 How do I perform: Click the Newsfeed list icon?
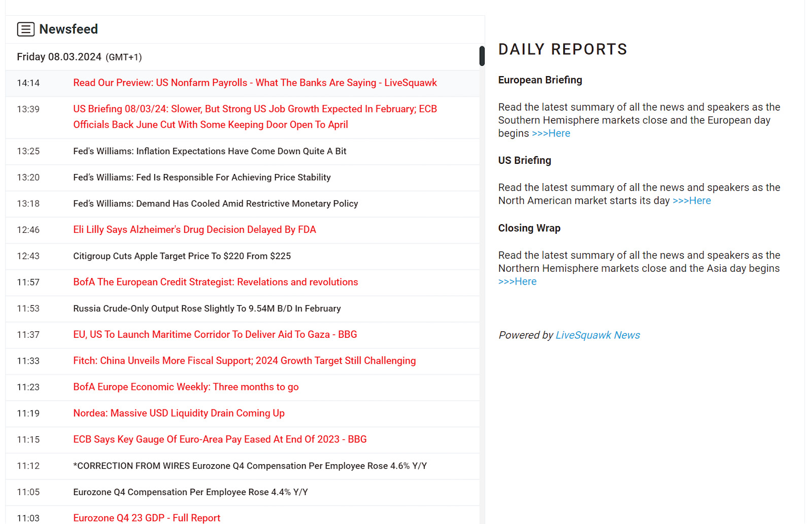click(25, 29)
